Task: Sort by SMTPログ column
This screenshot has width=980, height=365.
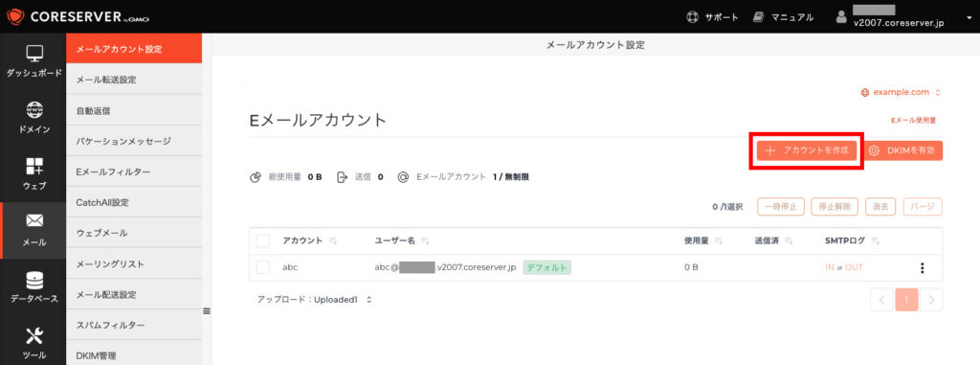Action: [853, 240]
